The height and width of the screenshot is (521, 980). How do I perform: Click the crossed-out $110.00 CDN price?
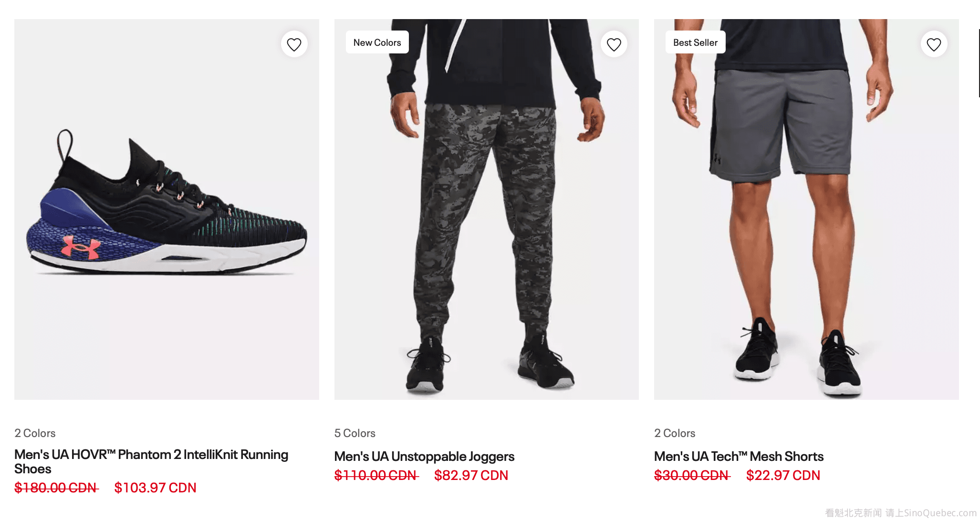(376, 475)
